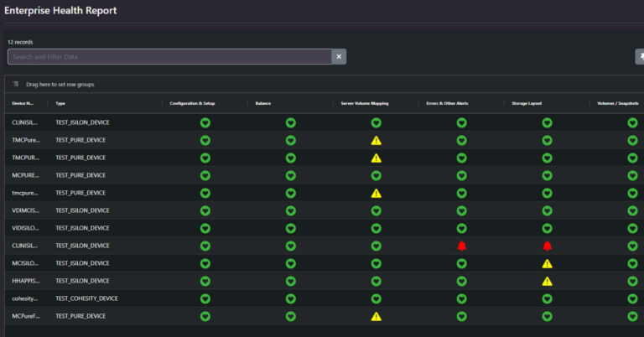Click the pin button beside the search bar
This screenshot has width=644, height=337.
(x=640, y=57)
